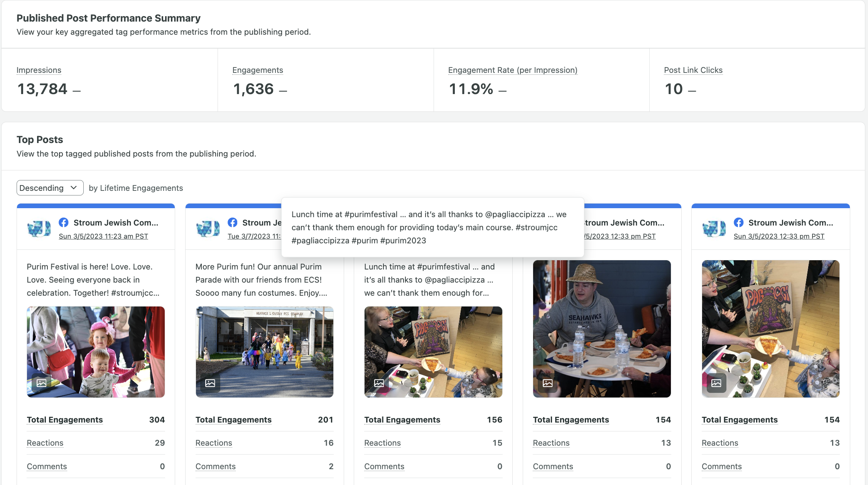Viewport: 868px width, 485px height.
Task: Click image type icon on parade photo
Action: point(210,383)
